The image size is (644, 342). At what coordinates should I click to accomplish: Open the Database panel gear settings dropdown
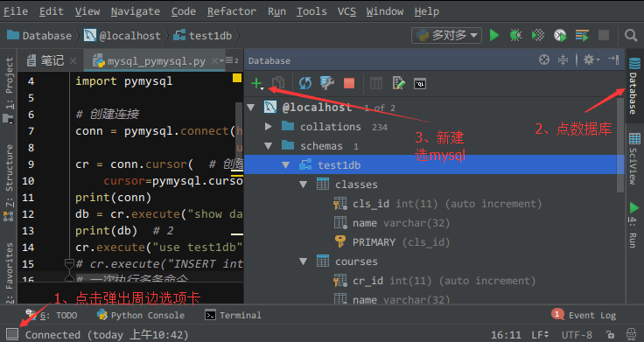click(591, 60)
